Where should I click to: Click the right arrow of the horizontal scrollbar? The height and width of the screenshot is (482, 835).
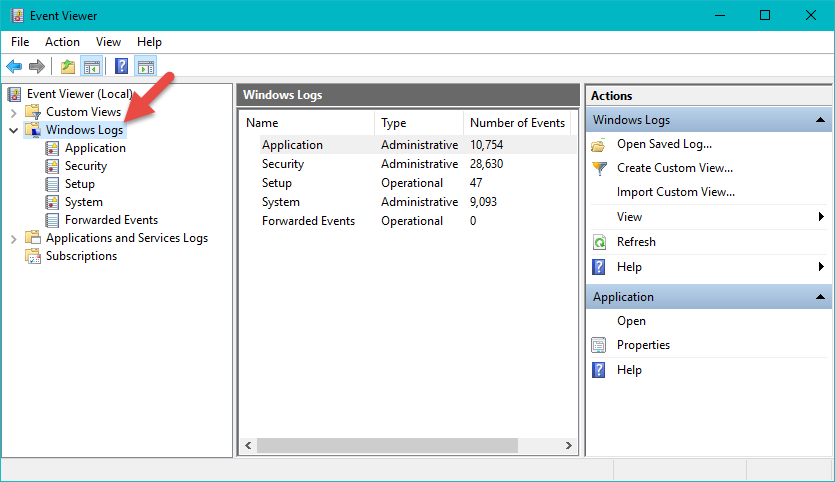[x=569, y=446]
